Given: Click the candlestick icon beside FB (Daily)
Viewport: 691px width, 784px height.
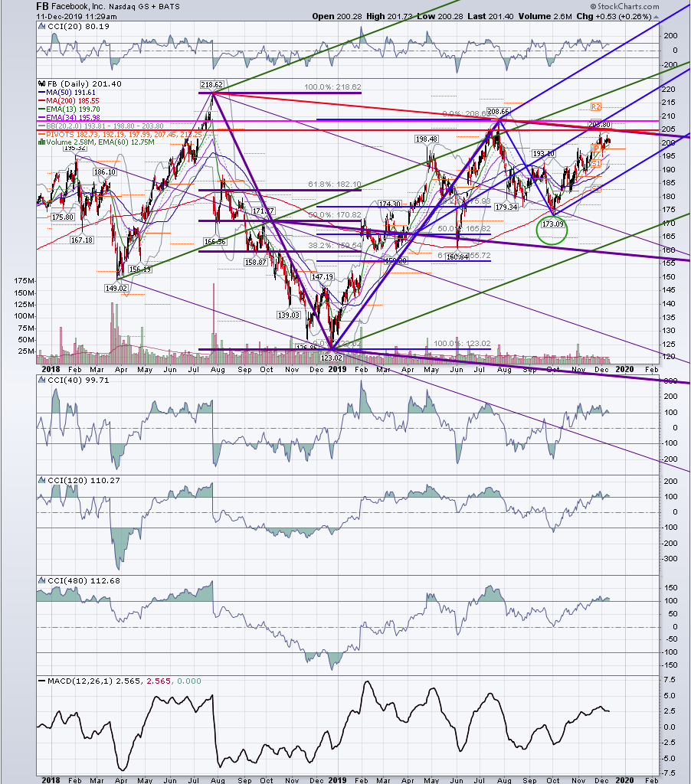Looking at the screenshot, I should coord(41,84).
